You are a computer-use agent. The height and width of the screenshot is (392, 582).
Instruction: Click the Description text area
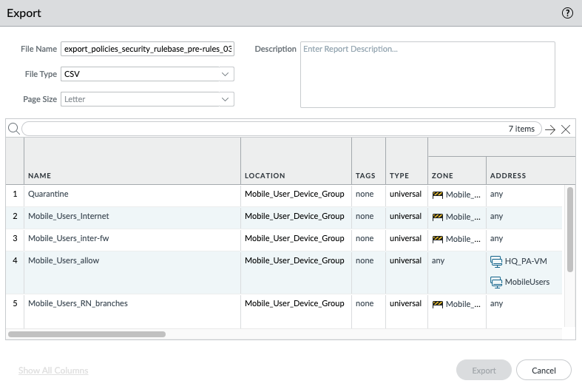[x=427, y=75]
